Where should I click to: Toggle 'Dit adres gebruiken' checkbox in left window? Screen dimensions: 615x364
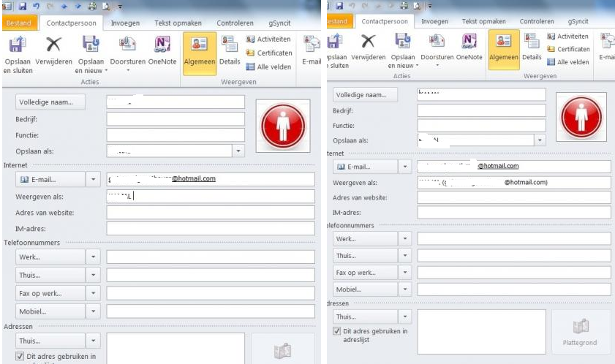coord(20,356)
